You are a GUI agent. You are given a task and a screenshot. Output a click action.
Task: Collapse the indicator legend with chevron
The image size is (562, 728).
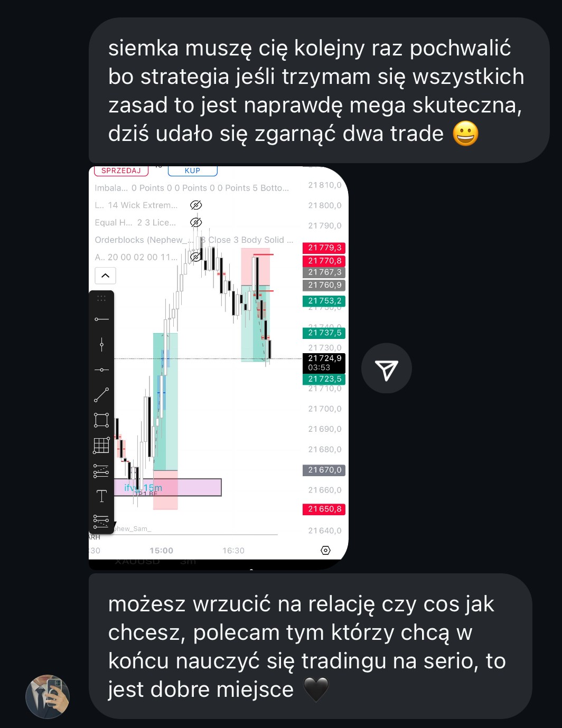click(x=105, y=276)
